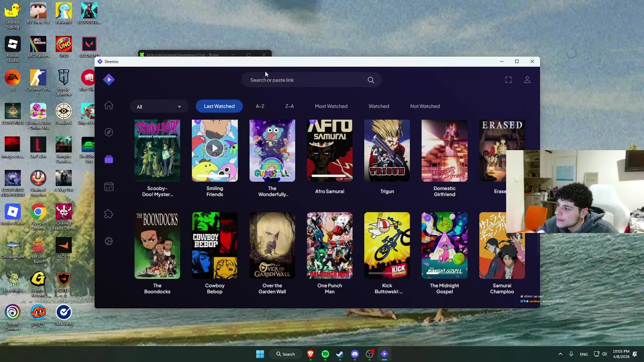644x362 pixels.
Task: Expand the All type filter dropdown
Action: point(158,107)
